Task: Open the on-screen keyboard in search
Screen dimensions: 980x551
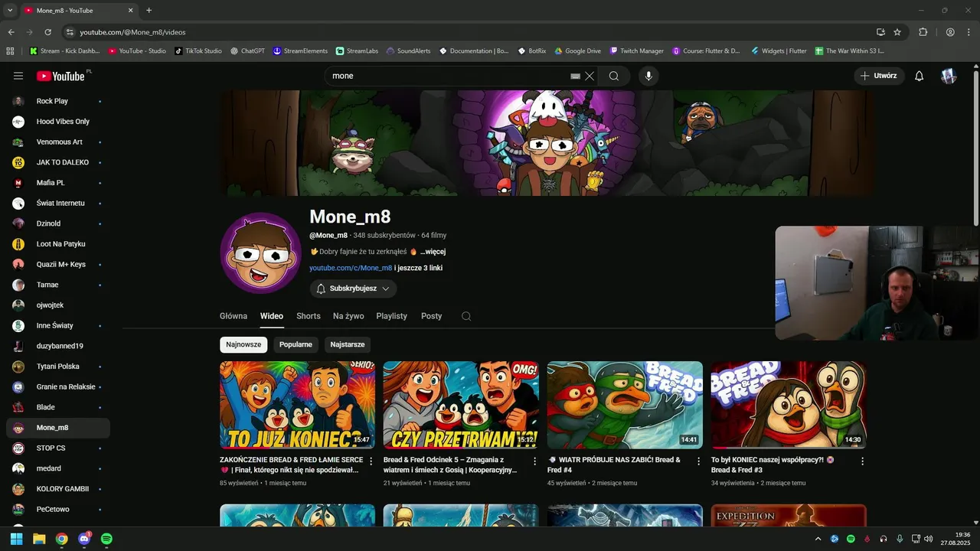Action: tap(576, 76)
